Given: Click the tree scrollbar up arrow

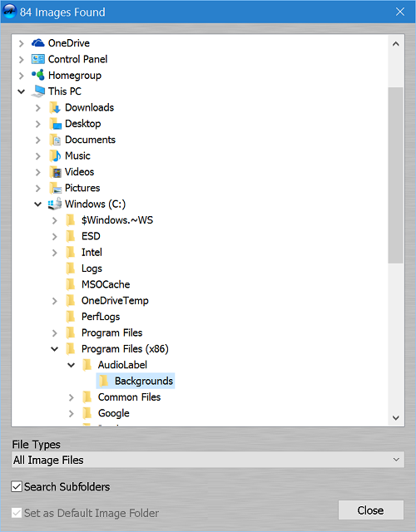Looking at the screenshot, I should coord(396,44).
